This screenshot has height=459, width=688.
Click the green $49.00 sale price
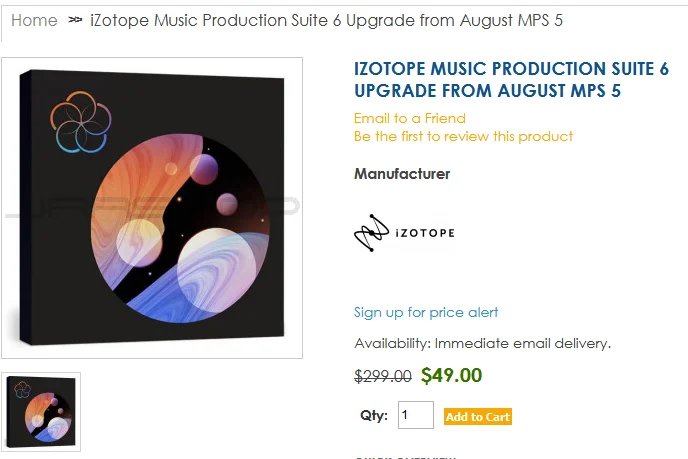pos(451,375)
